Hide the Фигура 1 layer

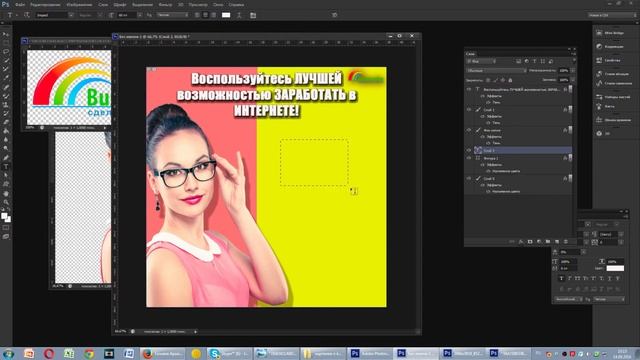469,158
